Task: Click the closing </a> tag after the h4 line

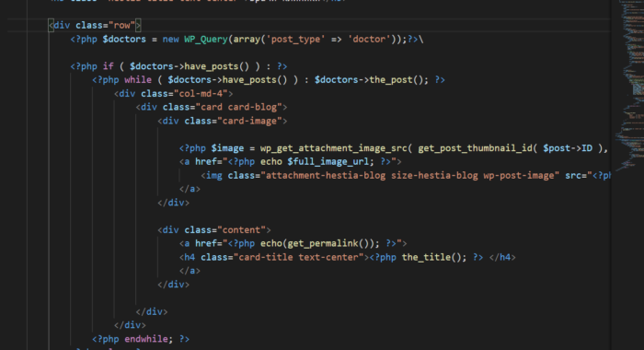Action: click(190, 271)
